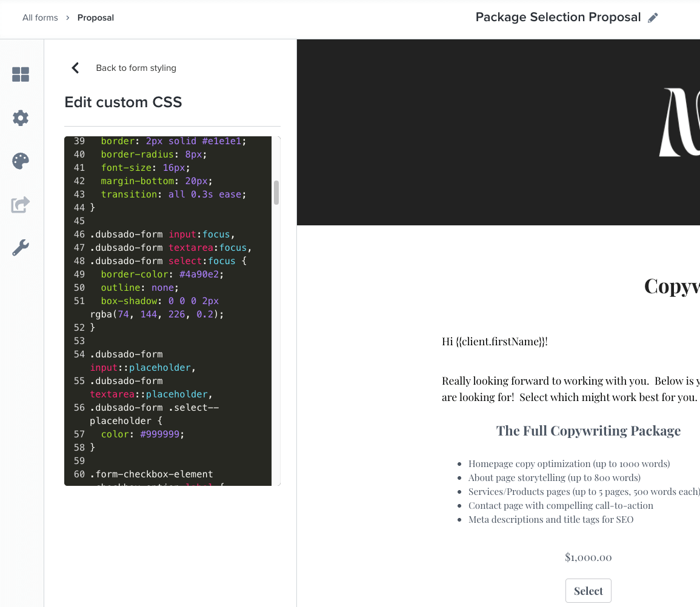Screen dimensions: 700x607
Task: Click the transition: all 0.3s ease line
Action: [173, 194]
